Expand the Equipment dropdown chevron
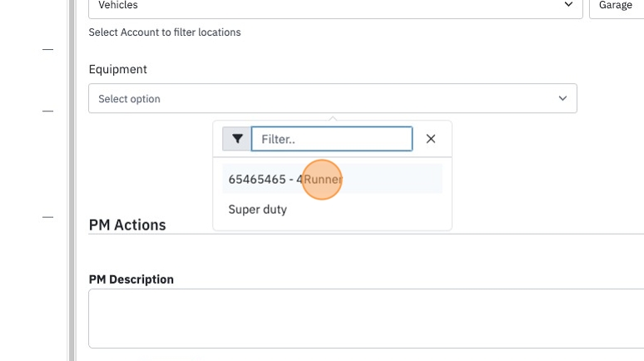This screenshot has width=644, height=361. coord(562,98)
